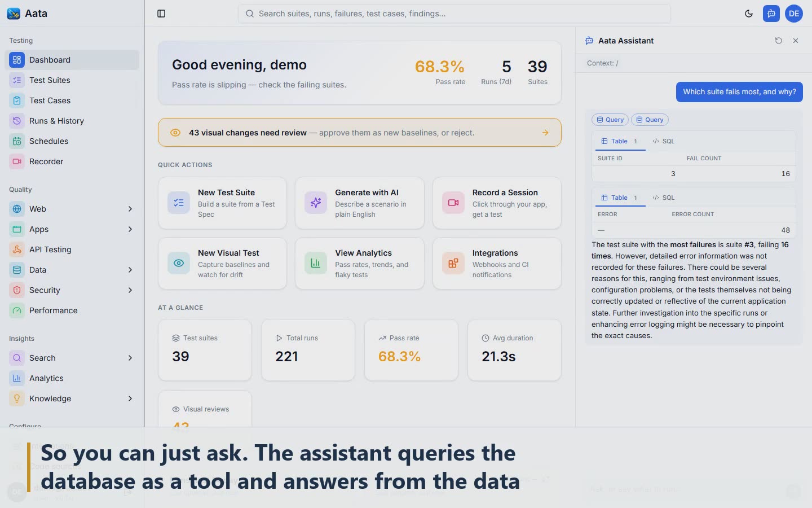Switch to dark mode moon icon

coord(749,14)
